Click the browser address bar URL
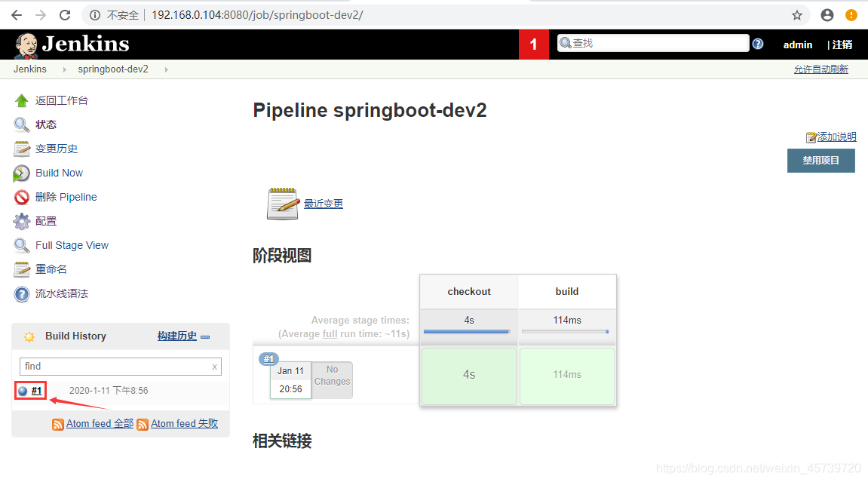868x482 pixels. pyautogui.click(x=257, y=15)
